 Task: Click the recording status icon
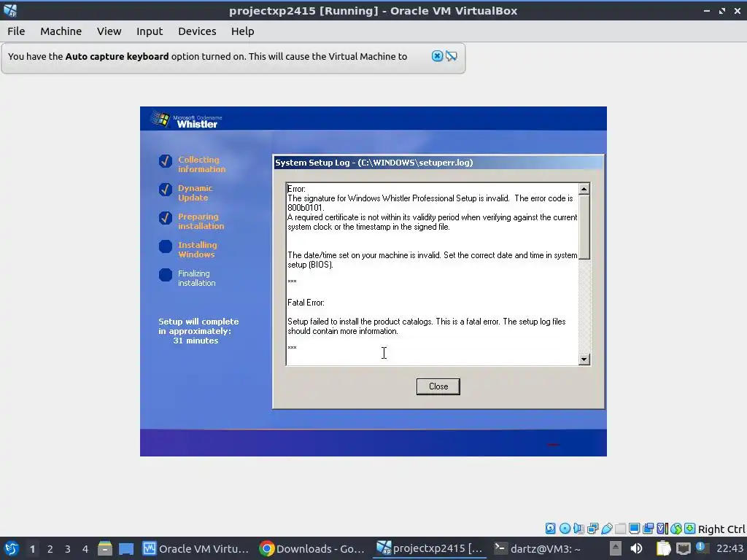coord(648,528)
